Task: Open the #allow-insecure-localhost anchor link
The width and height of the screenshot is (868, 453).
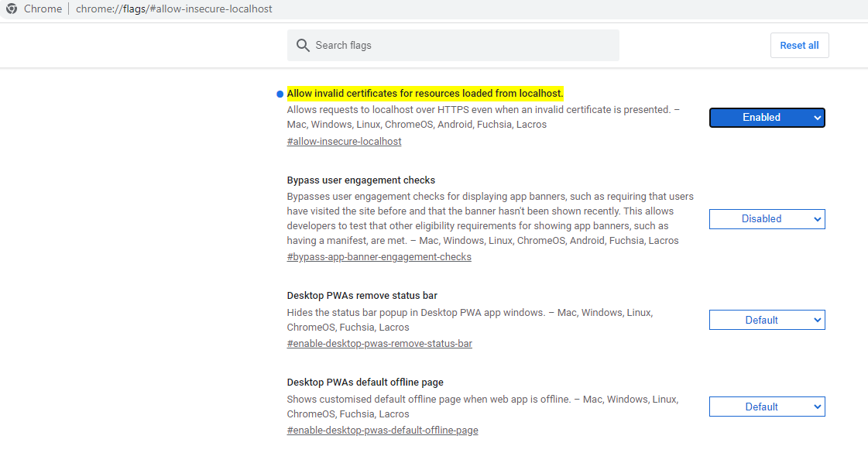Action: tap(344, 141)
